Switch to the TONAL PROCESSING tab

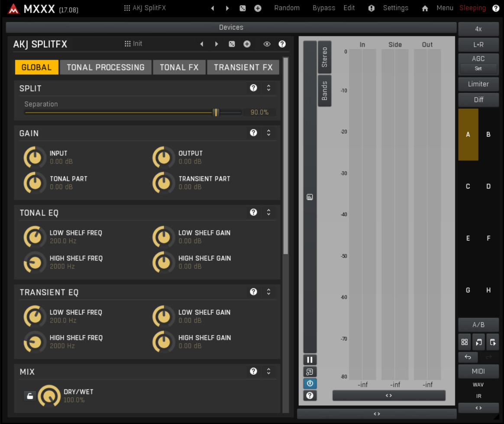(x=105, y=67)
